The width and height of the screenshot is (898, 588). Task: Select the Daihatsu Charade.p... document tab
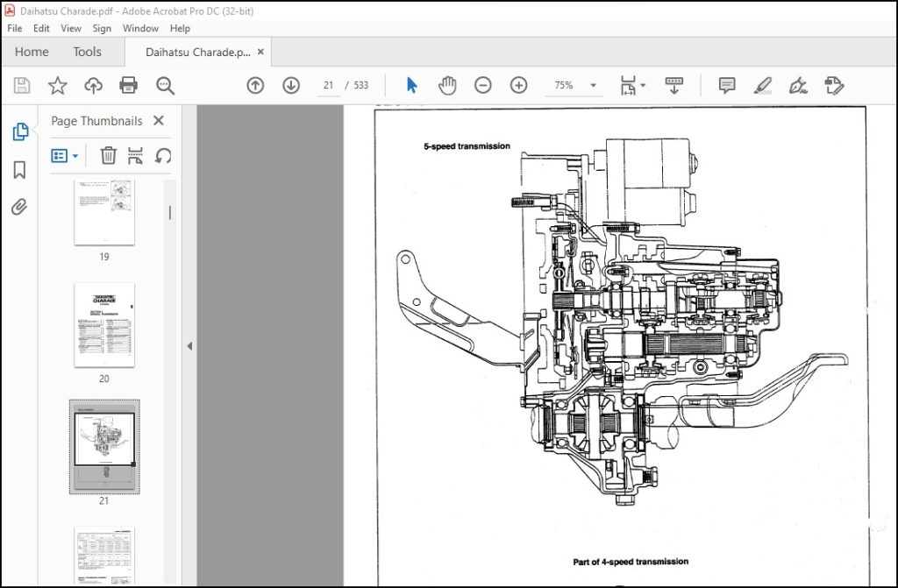point(197,52)
